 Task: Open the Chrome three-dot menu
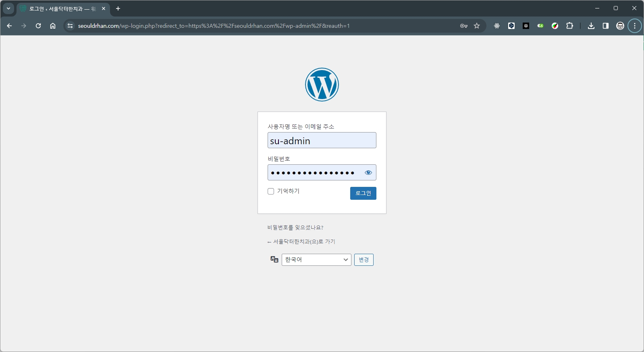(x=635, y=26)
